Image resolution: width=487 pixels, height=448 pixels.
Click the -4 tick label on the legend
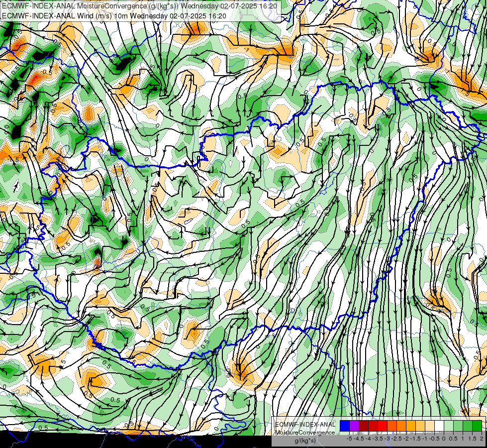pyautogui.click(x=368, y=439)
